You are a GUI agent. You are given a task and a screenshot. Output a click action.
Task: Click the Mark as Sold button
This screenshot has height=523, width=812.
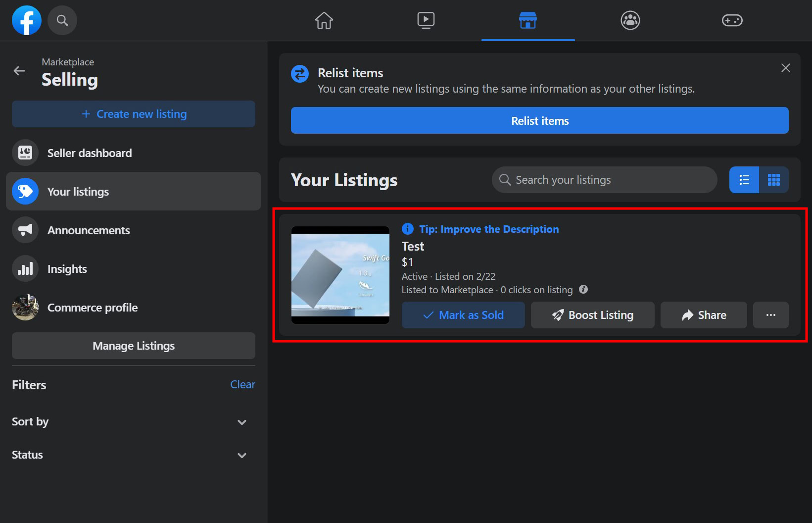pos(463,315)
